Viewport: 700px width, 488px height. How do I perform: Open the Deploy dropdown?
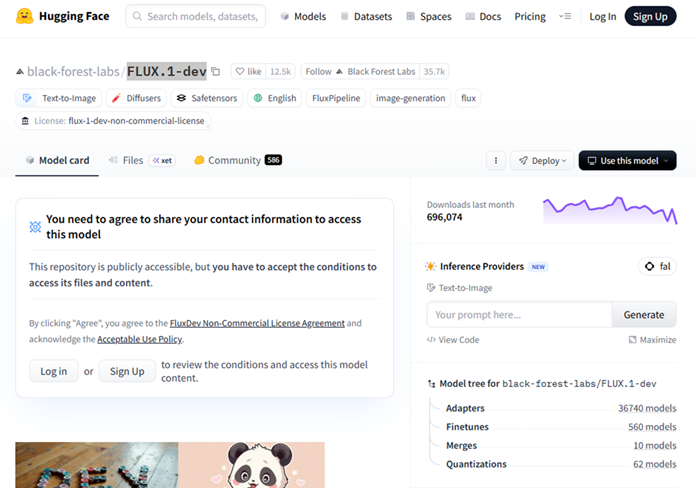[x=542, y=160]
